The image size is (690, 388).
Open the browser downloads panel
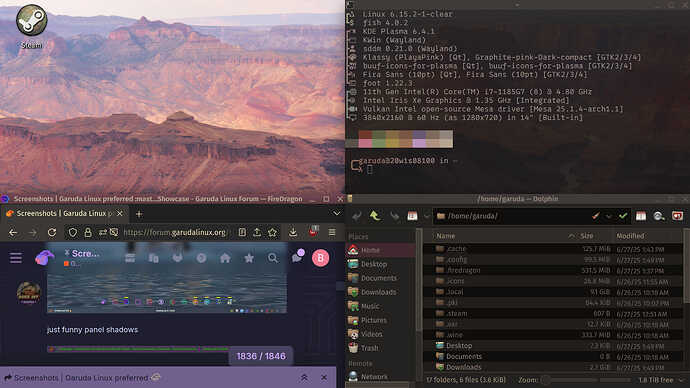click(x=293, y=232)
